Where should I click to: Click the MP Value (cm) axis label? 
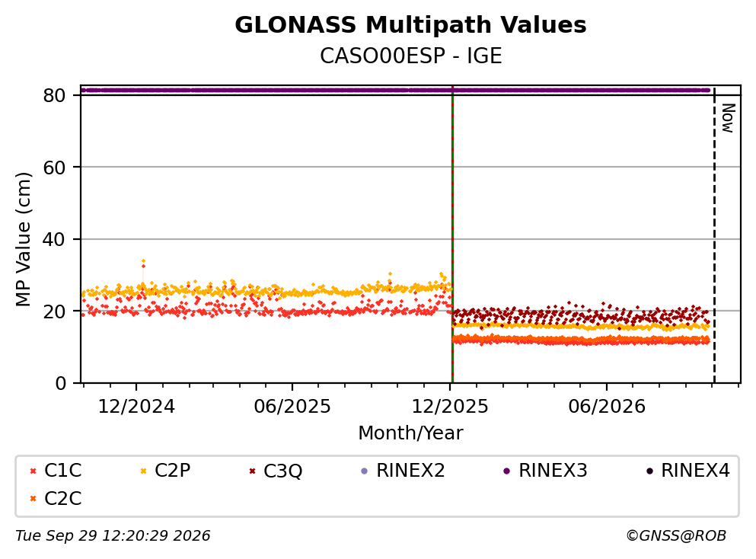[x=23, y=239]
